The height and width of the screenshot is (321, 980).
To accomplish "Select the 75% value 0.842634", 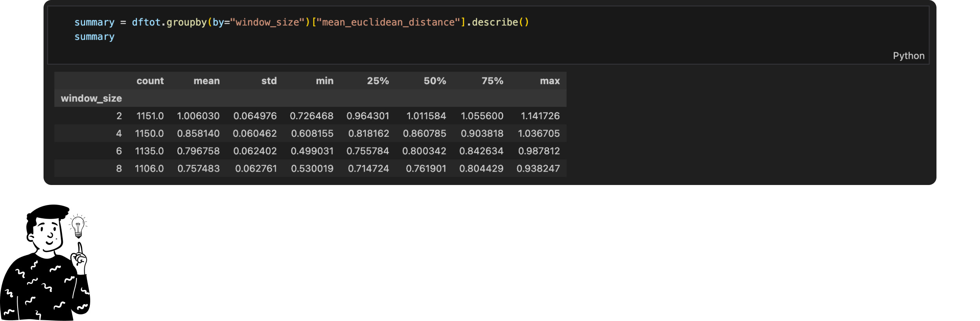I will pos(481,151).
